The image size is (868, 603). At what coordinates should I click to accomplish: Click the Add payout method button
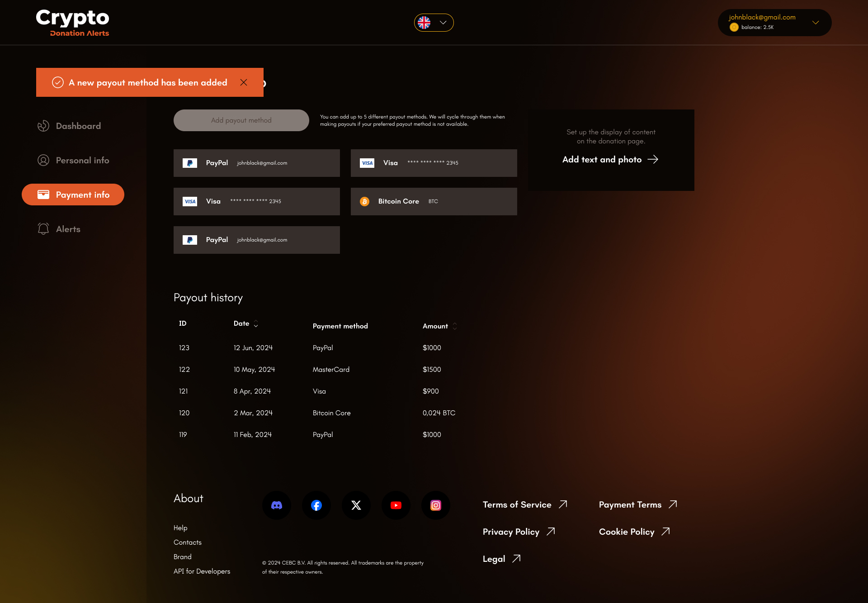point(241,120)
